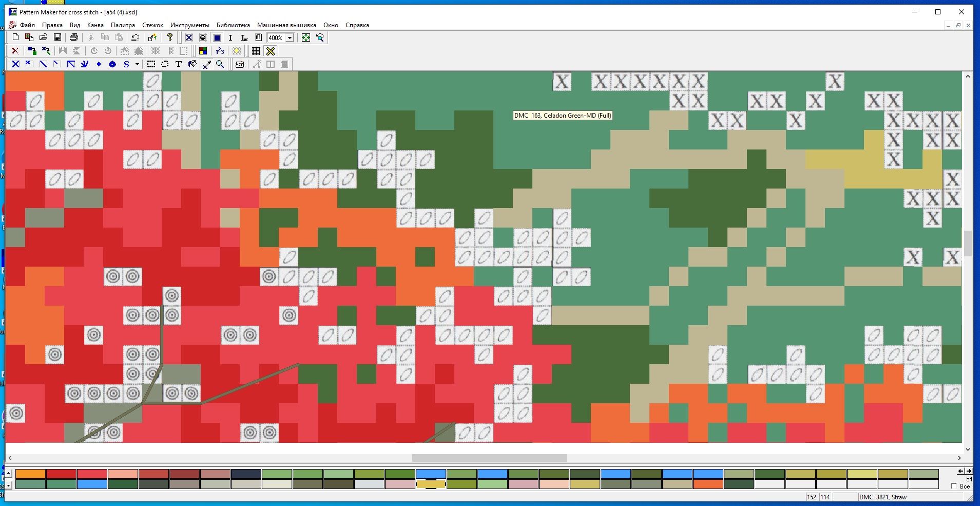This screenshot has height=506, width=980.
Task: Click the magnifier zoom tool
Action: tap(220, 64)
